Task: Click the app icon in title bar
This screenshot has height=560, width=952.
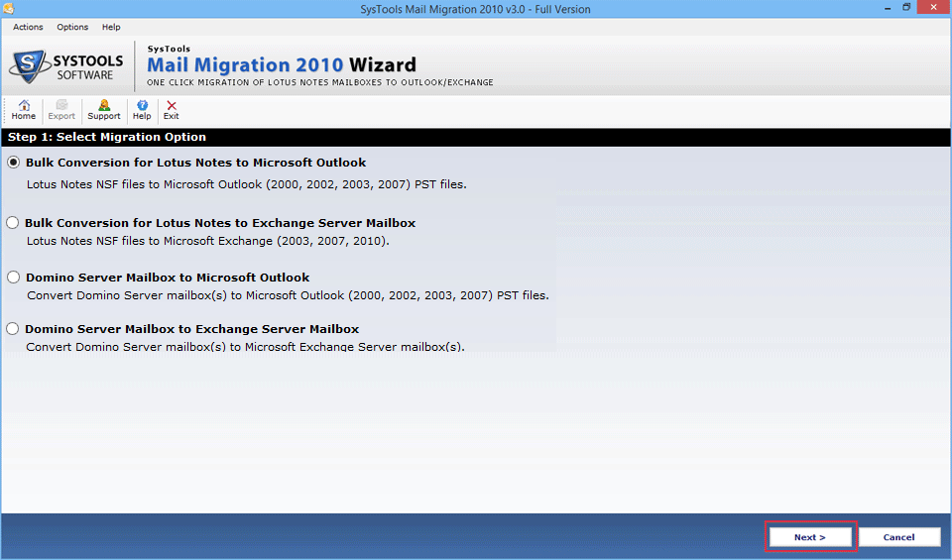Action: point(8,9)
